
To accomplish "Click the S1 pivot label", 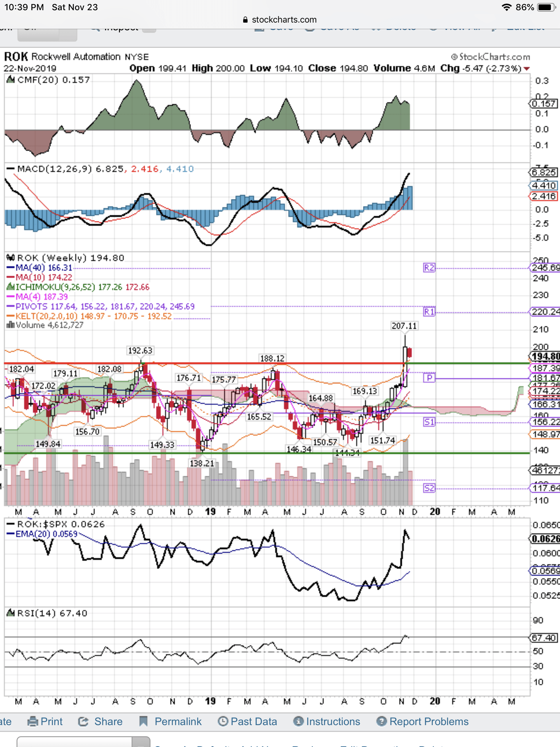I will click(429, 422).
